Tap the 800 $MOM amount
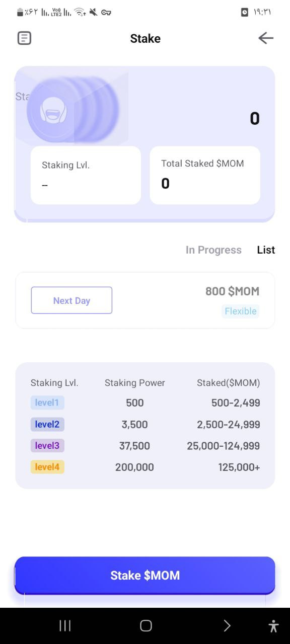This screenshot has height=644, width=290. coord(232,291)
